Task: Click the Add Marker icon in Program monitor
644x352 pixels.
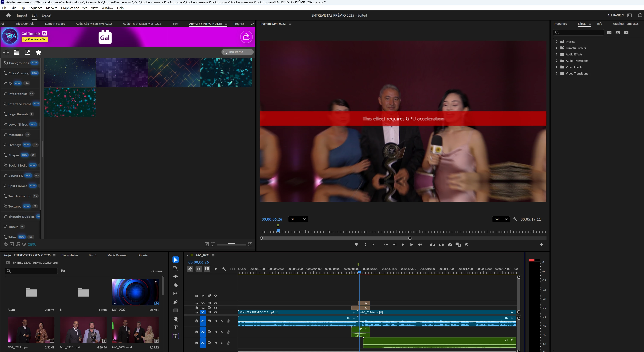Action: pyautogui.click(x=356, y=244)
